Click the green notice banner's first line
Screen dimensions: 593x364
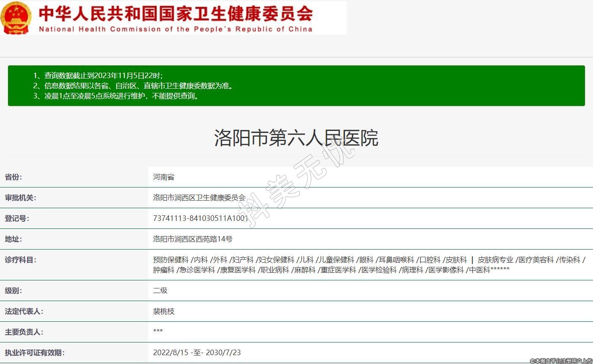98,76
